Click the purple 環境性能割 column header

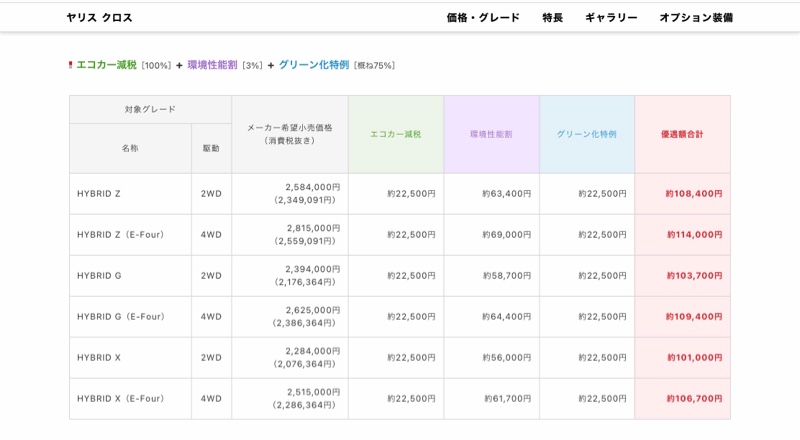tap(491, 134)
